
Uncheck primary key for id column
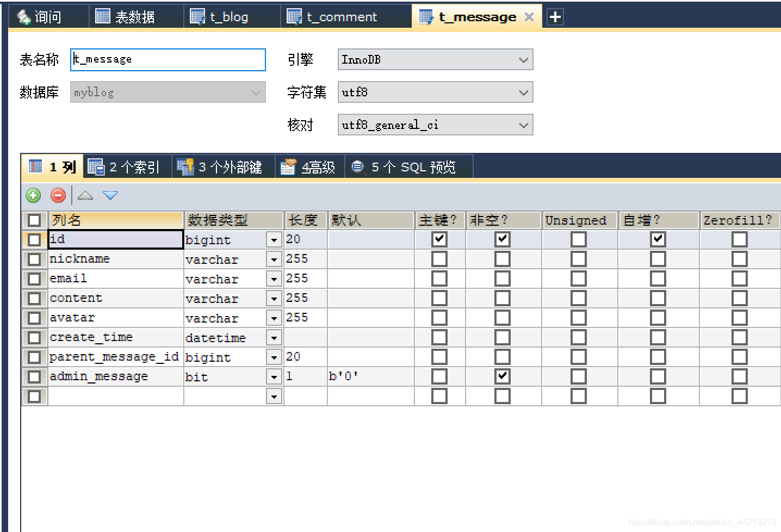click(x=439, y=239)
